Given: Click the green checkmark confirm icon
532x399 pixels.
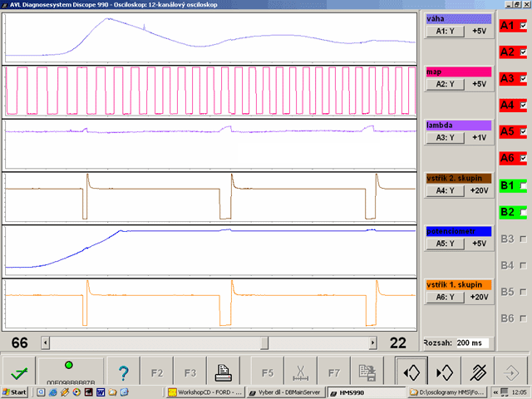Looking at the screenshot, I should 19,373.
